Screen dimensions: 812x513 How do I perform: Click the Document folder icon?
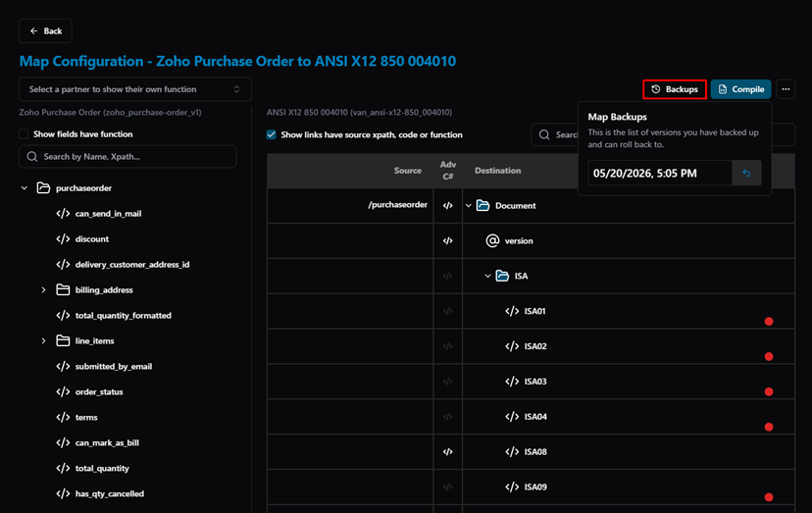click(483, 206)
